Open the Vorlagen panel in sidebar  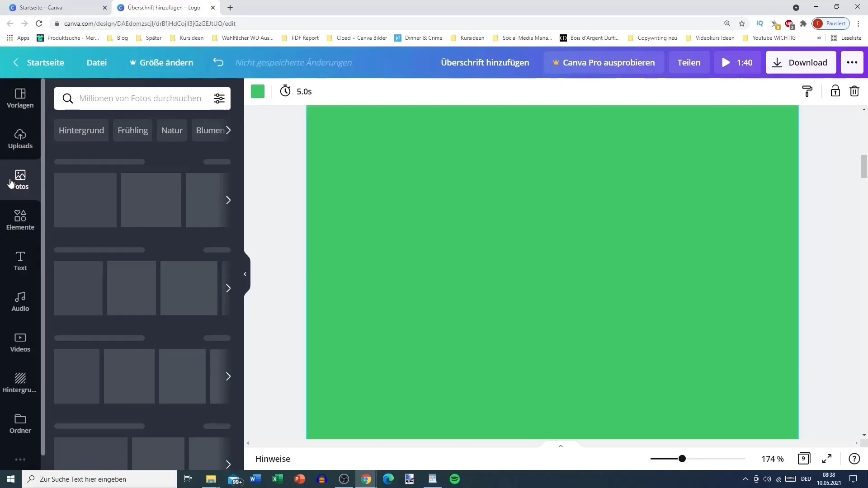pyautogui.click(x=20, y=98)
